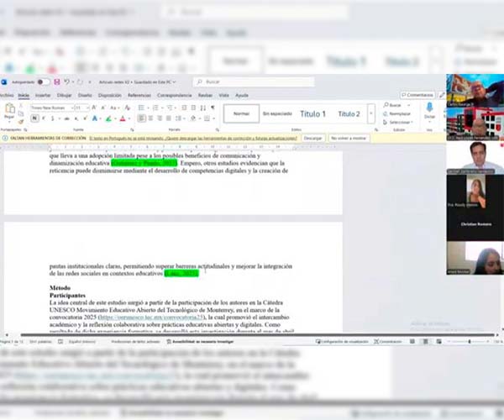Click the Numbered list icon

coord(155,108)
